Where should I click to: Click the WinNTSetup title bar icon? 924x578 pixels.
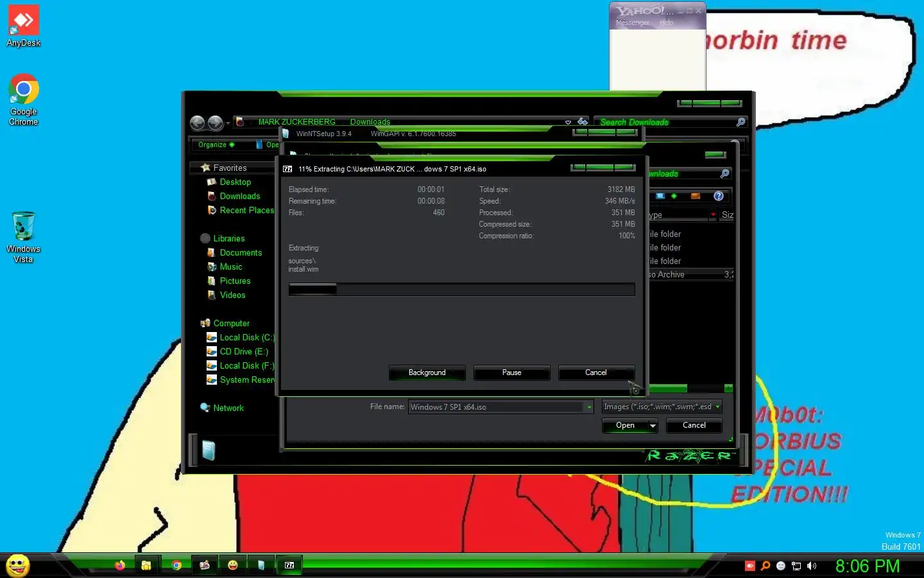286,134
